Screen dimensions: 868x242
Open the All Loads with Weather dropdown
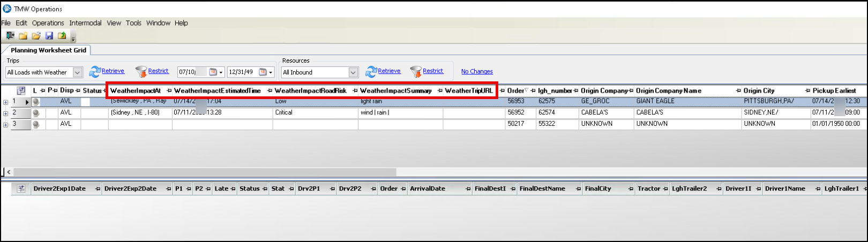(x=78, y=72)
